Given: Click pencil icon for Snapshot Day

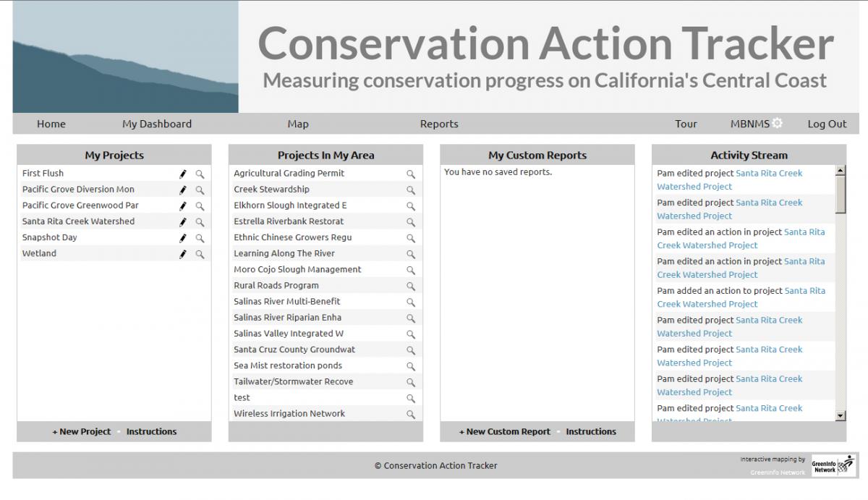Looking at the screenshot, I should click(183, 238).
